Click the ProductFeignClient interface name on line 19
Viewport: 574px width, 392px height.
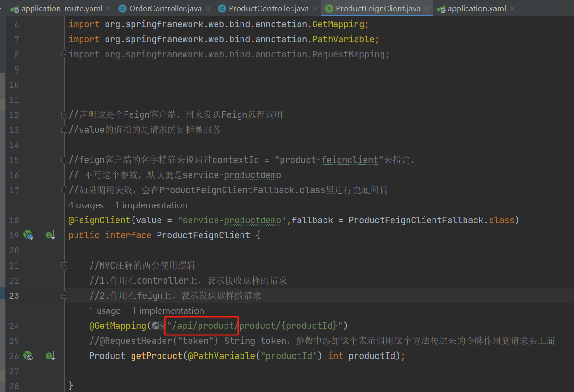(203, 235)
